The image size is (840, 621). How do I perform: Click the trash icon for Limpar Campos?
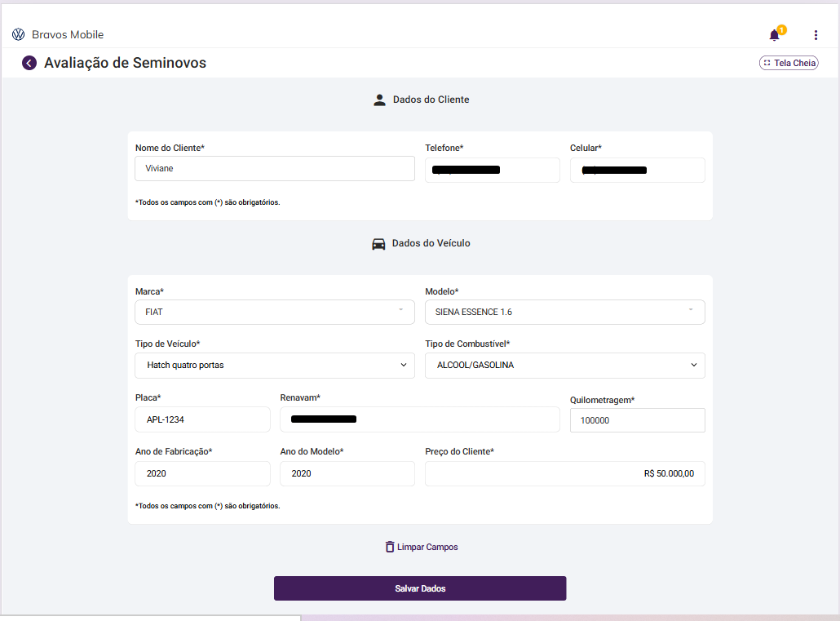point(390,547)
